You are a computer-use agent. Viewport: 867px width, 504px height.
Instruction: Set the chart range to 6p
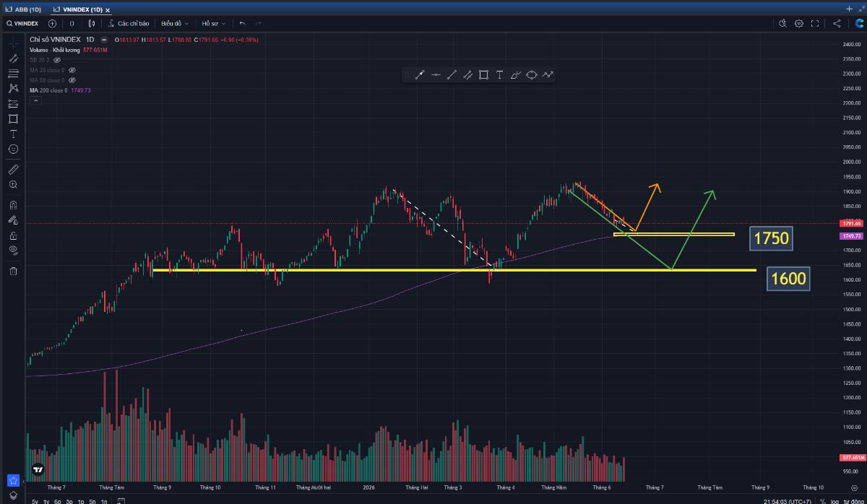[x=58, y=500]
